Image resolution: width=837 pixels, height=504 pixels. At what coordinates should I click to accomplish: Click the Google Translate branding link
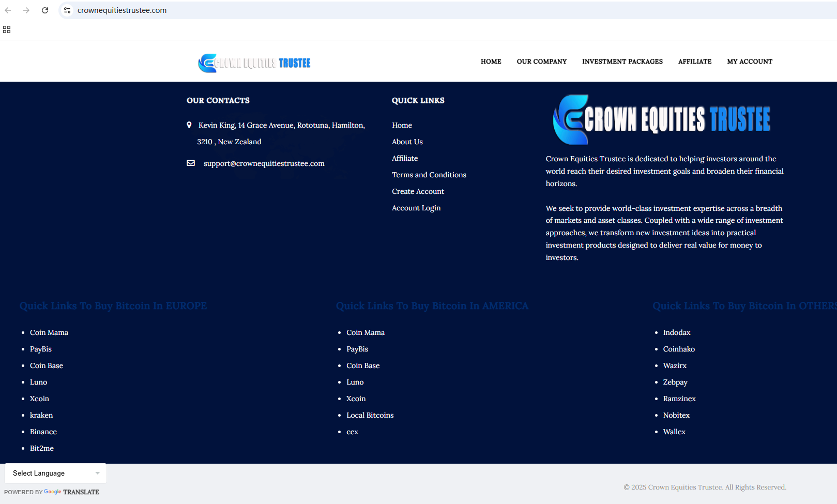71,492
